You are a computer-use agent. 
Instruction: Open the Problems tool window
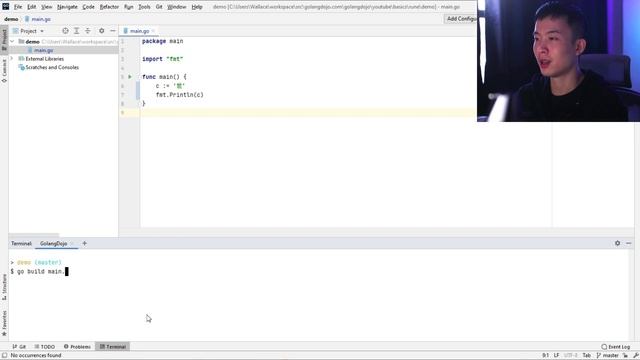77,347
